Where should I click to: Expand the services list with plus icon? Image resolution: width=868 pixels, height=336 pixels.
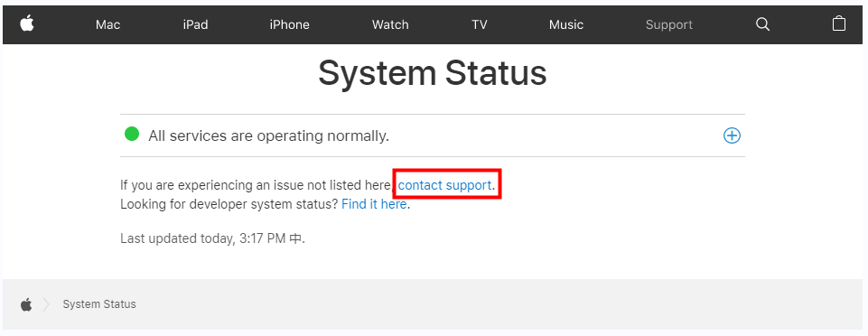tap(732, 135)
